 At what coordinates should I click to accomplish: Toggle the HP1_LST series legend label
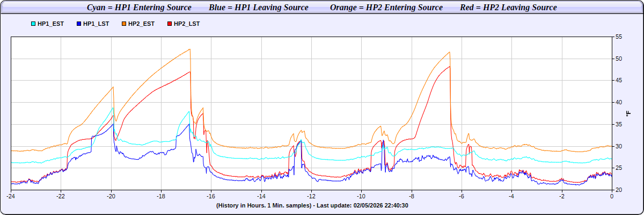(x=96, y=24)
